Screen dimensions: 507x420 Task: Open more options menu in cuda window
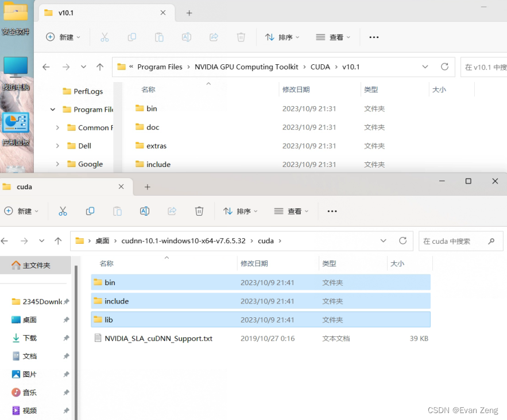pos(332,211)
